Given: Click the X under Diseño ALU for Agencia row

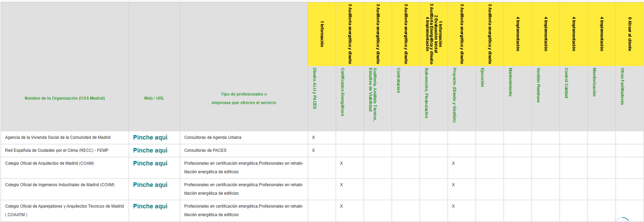Looking at the screenshot, I should (x=313, y=138).
